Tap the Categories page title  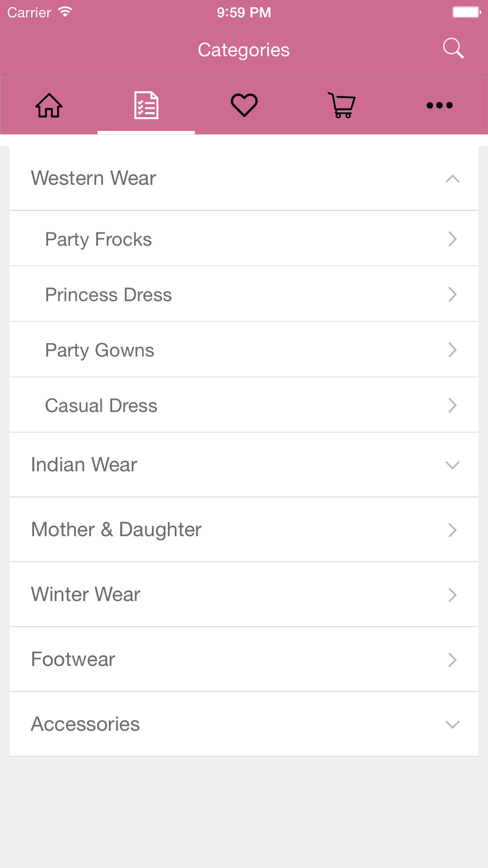[x=244, y=50]
